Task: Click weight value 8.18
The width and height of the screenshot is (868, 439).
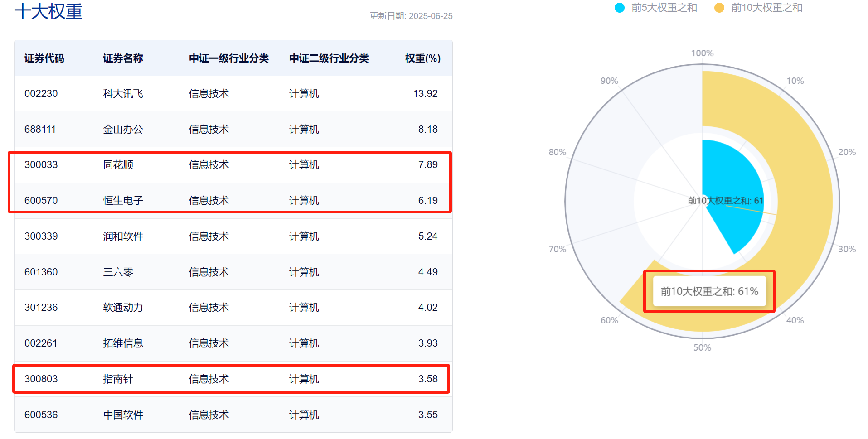Action: tap(428, 130)
